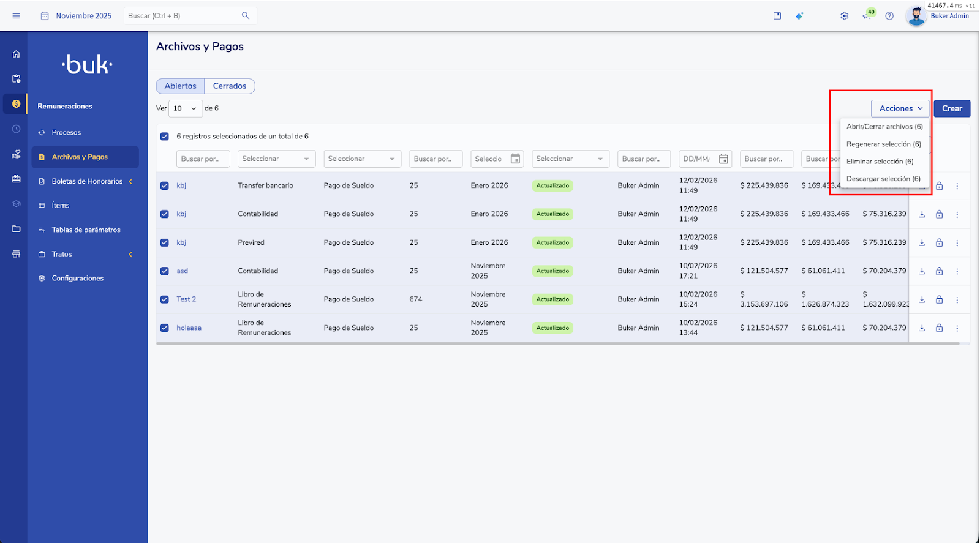Viewport: 980px width, 543px height.
Task: Download the Test 2 row file
Action: (921, 300)
